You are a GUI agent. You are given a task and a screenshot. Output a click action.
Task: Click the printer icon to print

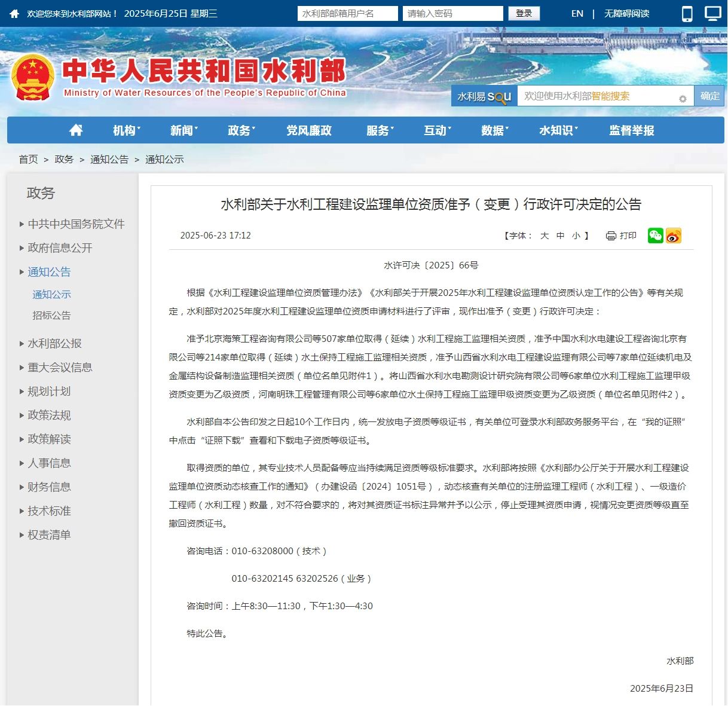pos(611,236)
